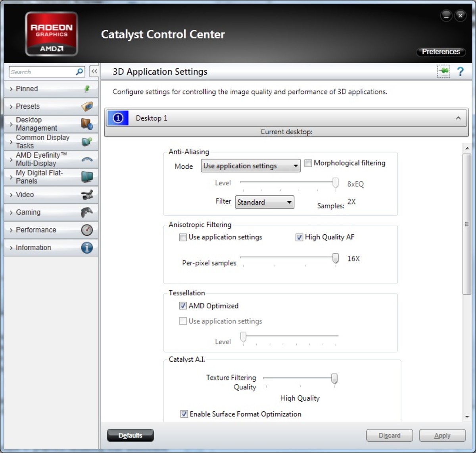Apply the current 3D settings
This screenshot has width=476, height=453.
(x=442, y=435)
